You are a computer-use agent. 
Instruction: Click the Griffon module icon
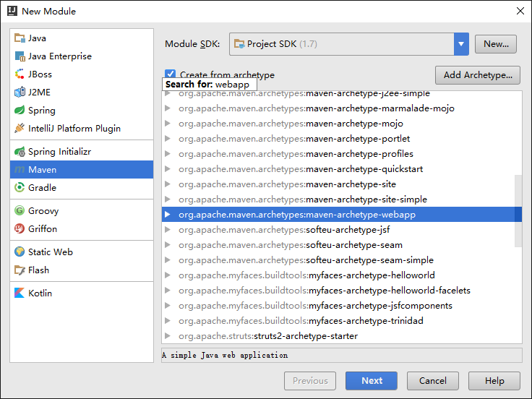[20, 229]
